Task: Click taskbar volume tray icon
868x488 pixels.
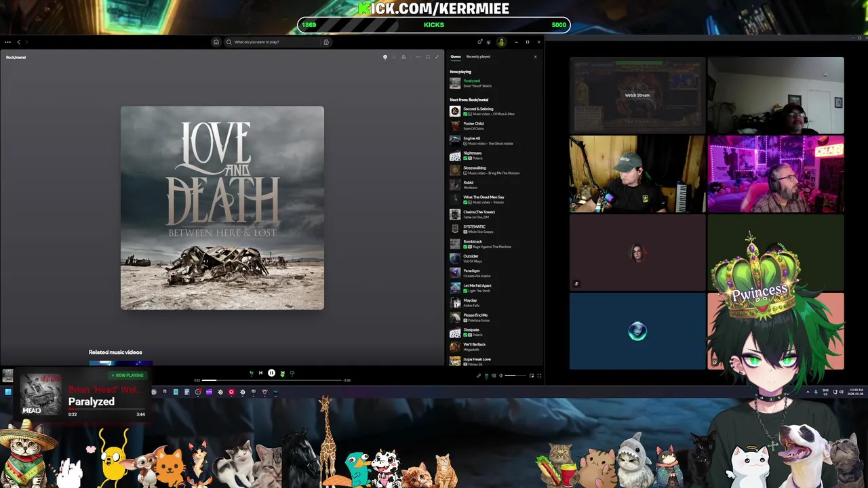Action: tap(841, 392)
